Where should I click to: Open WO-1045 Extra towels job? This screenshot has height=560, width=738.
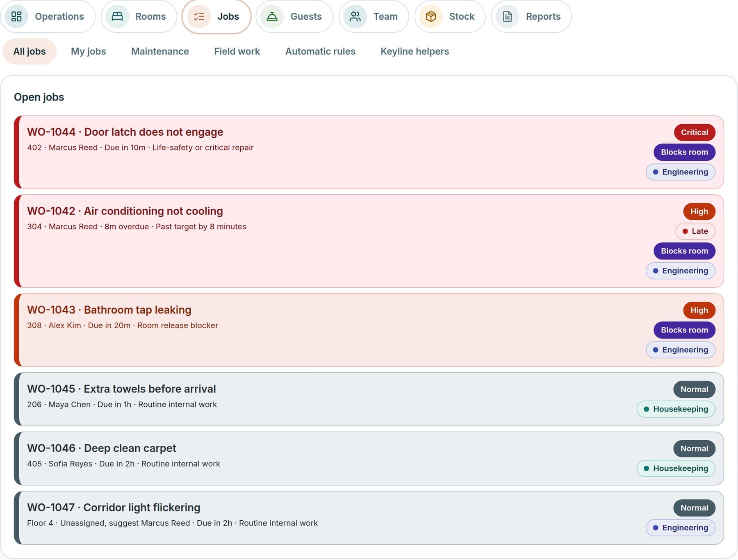click(369, 399)
